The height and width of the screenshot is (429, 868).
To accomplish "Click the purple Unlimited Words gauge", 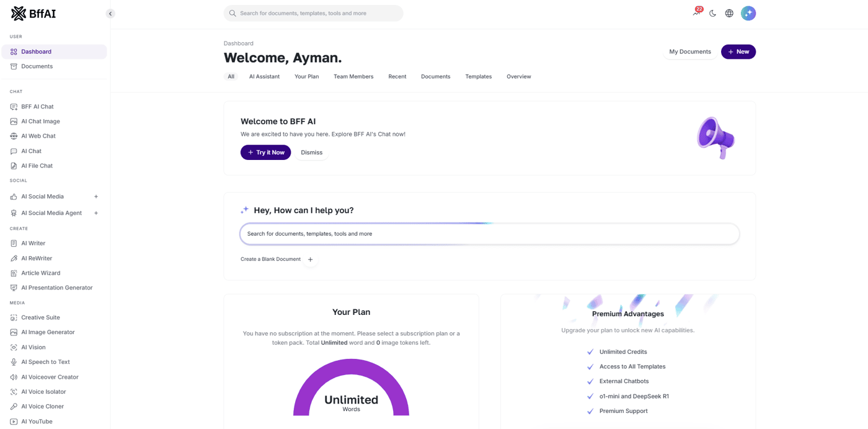I will 351,387.
